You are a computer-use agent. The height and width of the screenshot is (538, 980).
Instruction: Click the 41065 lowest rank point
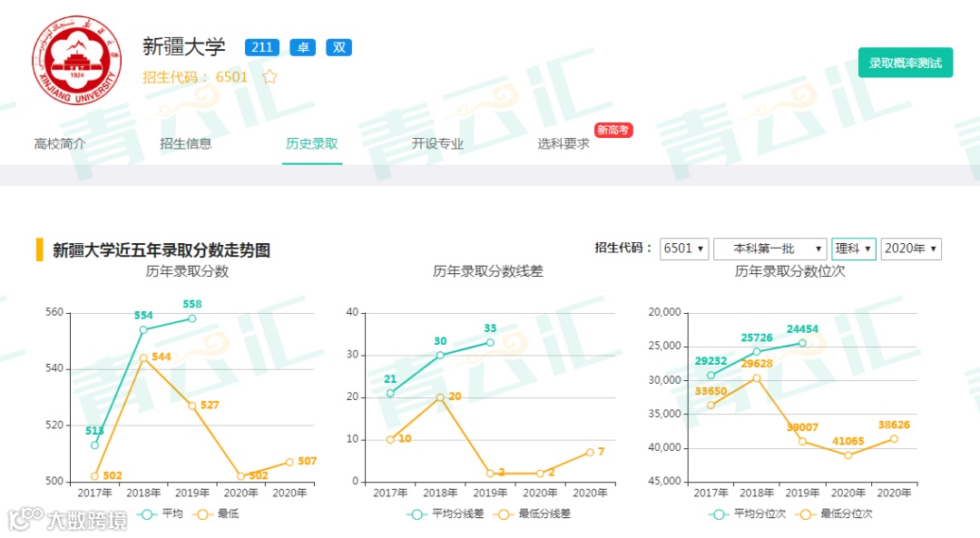click(848, 455)
